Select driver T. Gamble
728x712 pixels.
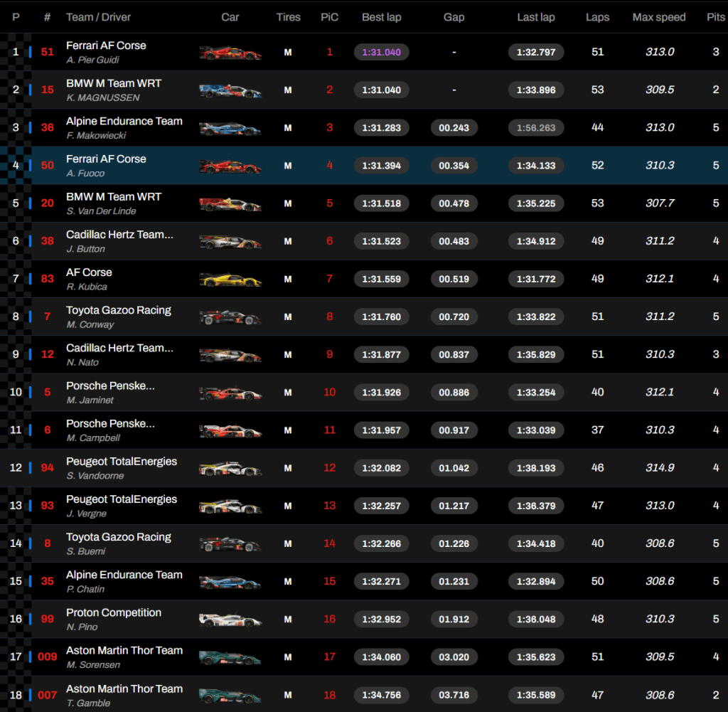tap(88, 703)
